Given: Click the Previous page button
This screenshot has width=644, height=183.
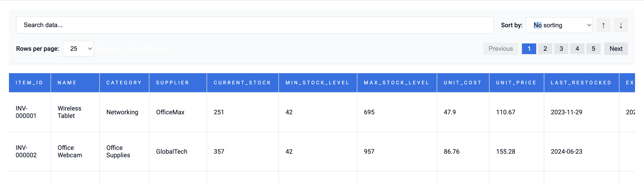Looking at the screenshot, I should 500,49.
